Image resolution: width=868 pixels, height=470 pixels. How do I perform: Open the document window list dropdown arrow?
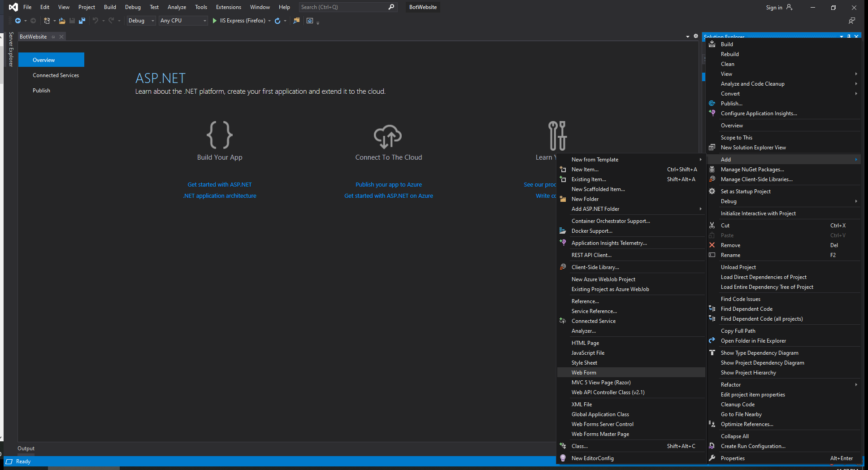point(688,37)
